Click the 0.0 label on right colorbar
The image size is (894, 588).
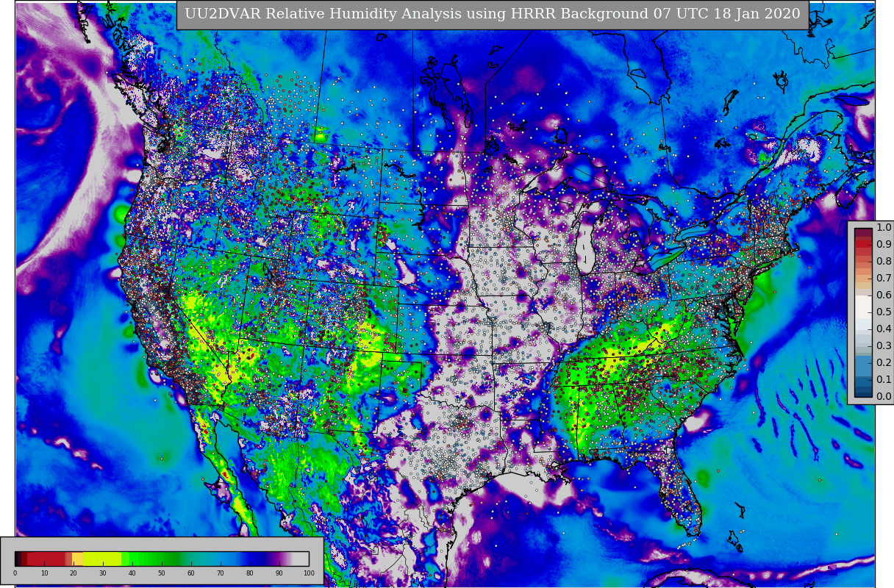point(884,397)
